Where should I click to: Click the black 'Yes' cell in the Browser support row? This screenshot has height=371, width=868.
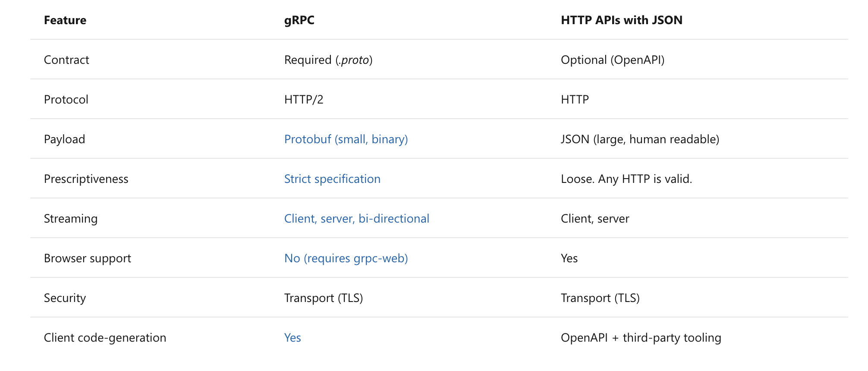tap(569, 258)
